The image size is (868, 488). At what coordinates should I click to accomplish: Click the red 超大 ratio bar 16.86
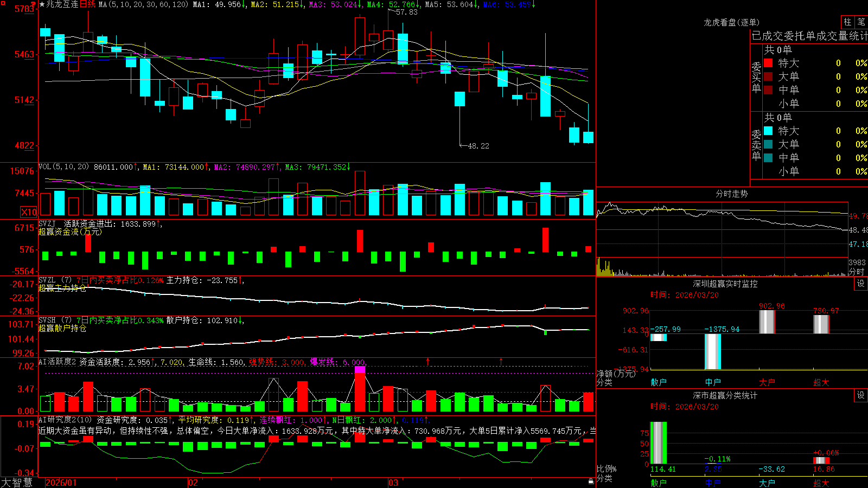821,460
